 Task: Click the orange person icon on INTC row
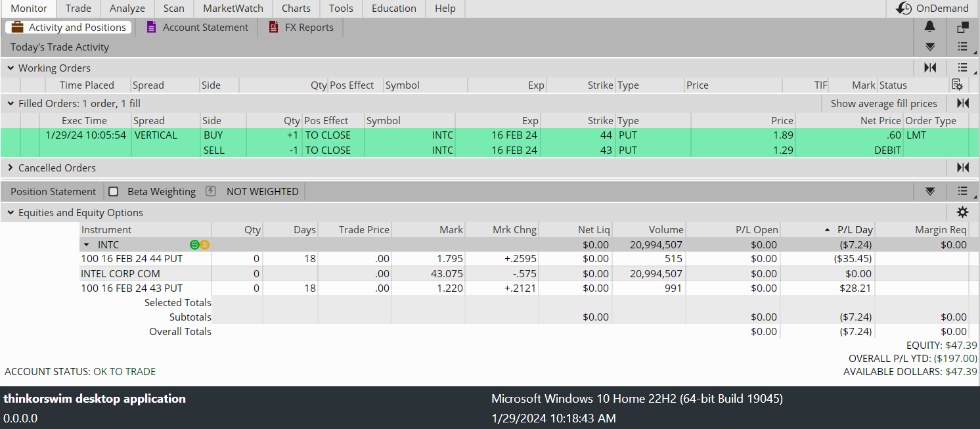[x=204, y=244]
